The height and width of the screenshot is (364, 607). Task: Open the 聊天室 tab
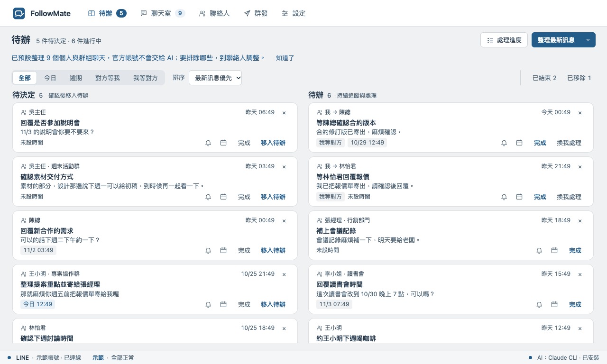pyautogui.click(x=163, y=13)
